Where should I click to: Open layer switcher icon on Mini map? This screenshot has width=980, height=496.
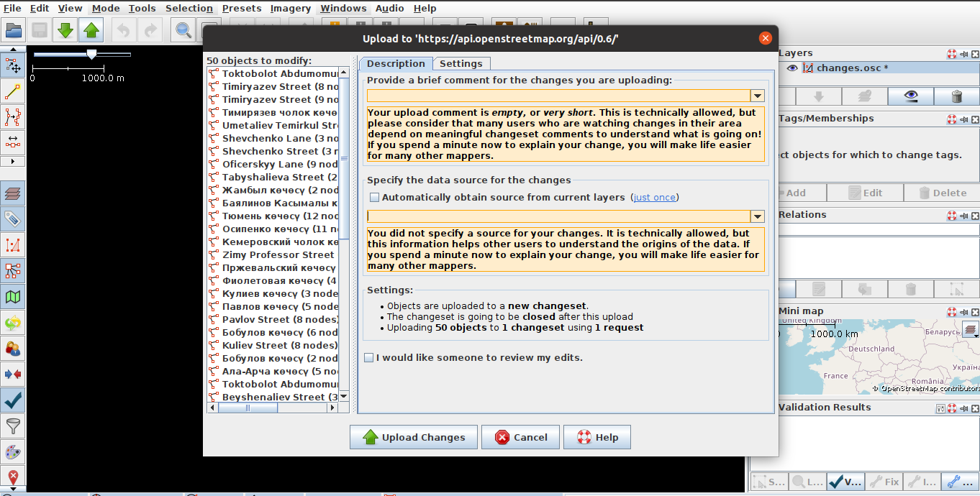[971, 330]
